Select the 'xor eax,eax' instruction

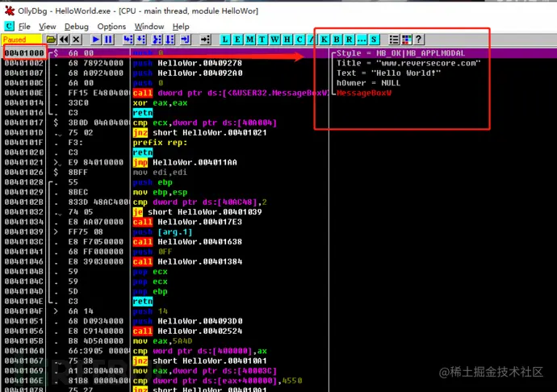160,103
